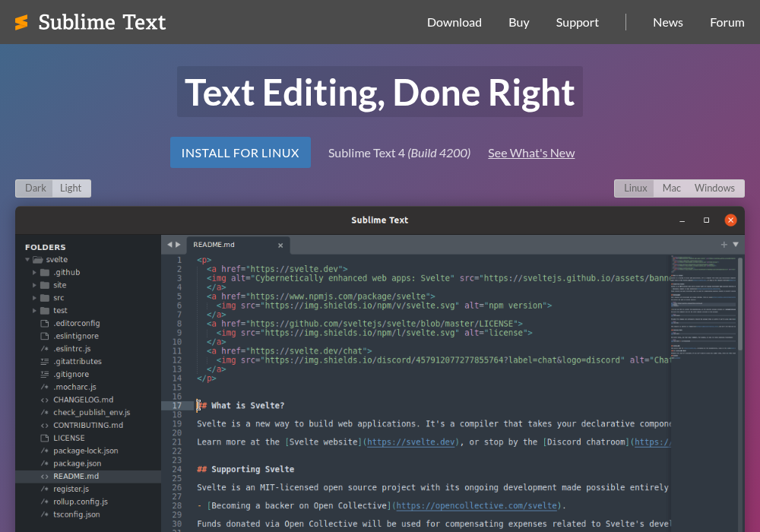Go to next tab with right arrow
The image size is (760, 532).
(x=178, y=245)
